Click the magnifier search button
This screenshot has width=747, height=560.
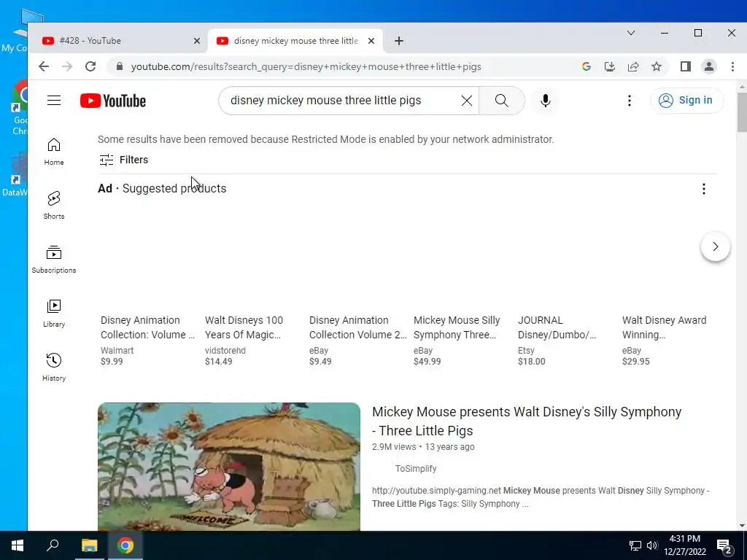(x=502, y=101)
